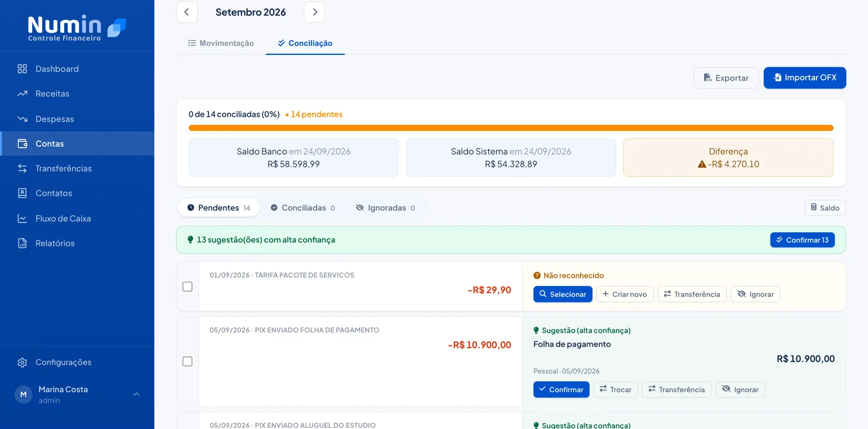Click Criar novo for tarifa transaction

click(x=625, y=294)
